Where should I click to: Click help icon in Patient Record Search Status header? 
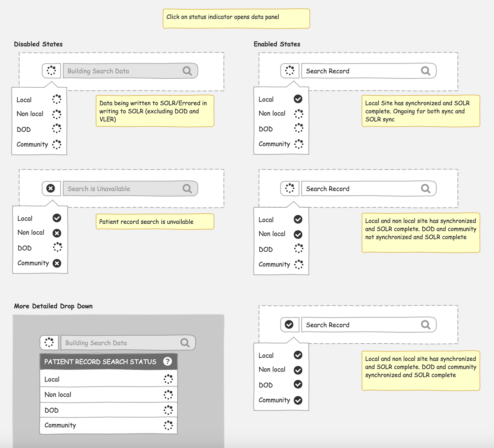tap(167, 361)
